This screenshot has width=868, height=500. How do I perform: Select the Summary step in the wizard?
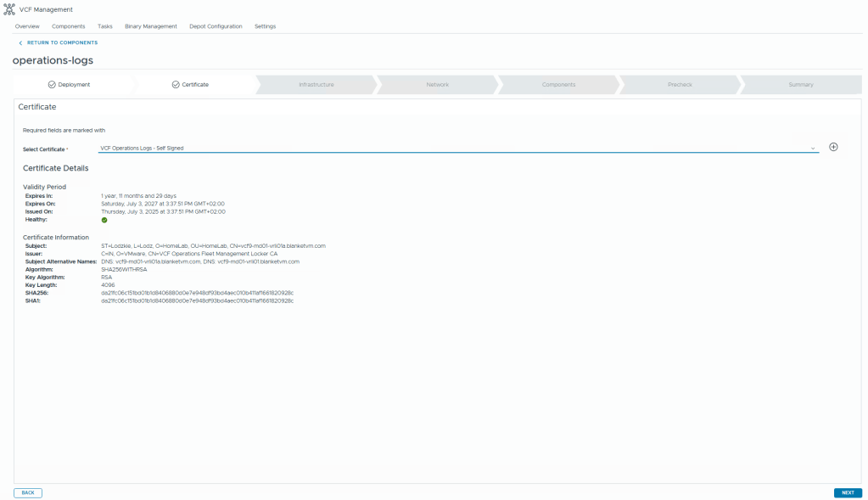pyautogui.click(x=799, y=85)
